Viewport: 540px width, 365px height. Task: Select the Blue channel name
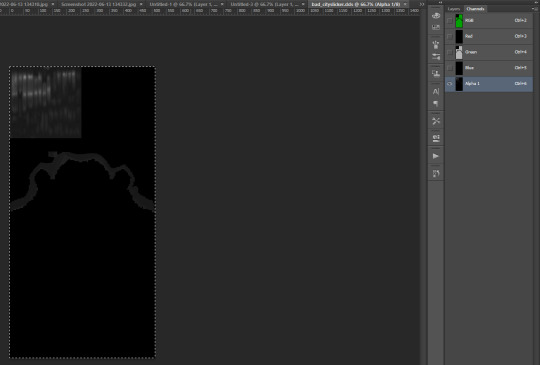click(x=469, y=68)
